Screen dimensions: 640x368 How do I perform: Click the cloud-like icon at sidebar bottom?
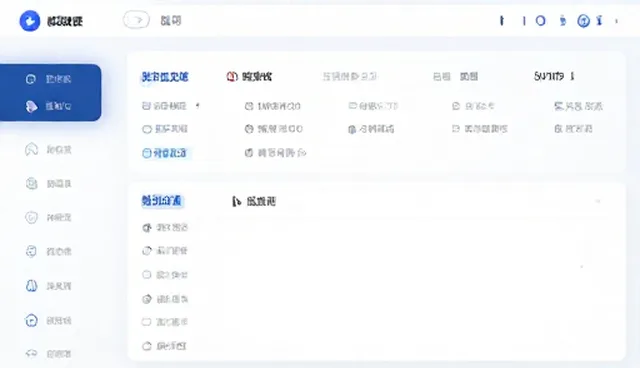(31, 353)
